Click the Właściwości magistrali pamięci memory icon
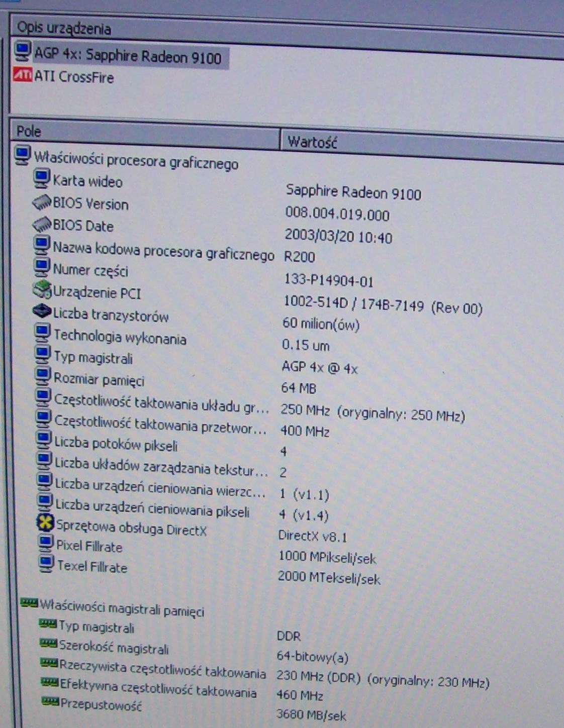 (x=29, y=602)
